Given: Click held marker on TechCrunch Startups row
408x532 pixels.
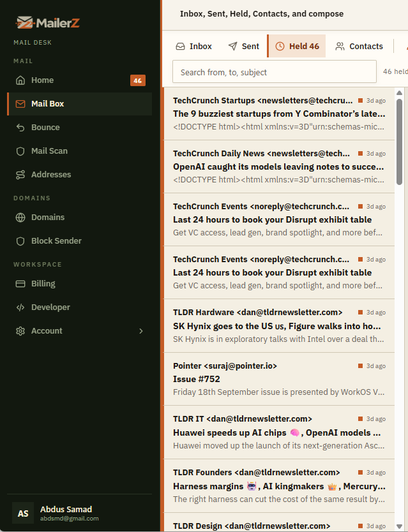Looking at the screenshot, I should pyautogui.click(x=361, y=100).
